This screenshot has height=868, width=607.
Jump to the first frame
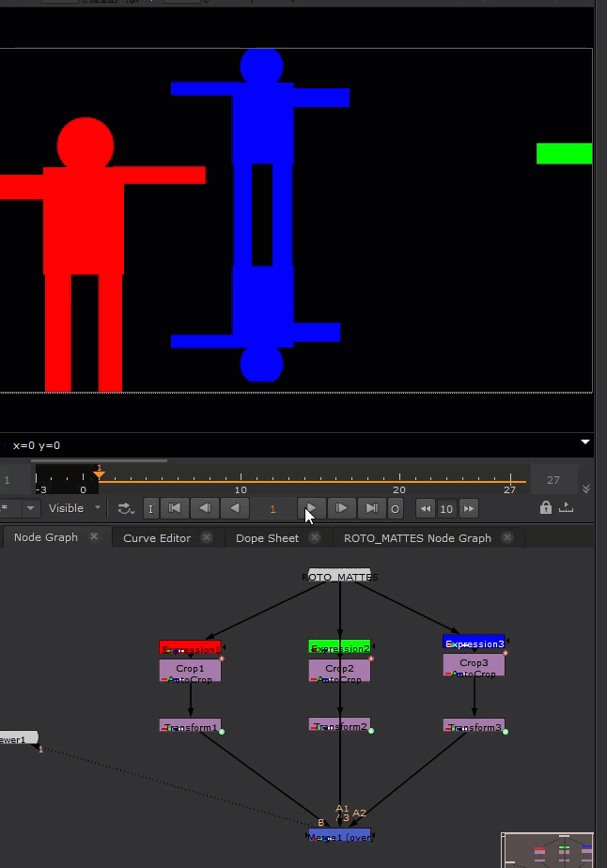[x=174, y=508]
